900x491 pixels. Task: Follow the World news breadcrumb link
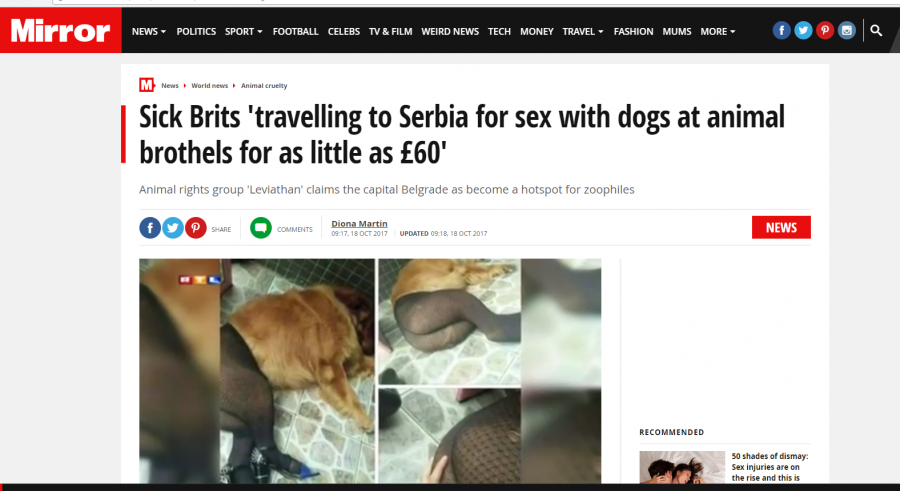tap(210, 86)
